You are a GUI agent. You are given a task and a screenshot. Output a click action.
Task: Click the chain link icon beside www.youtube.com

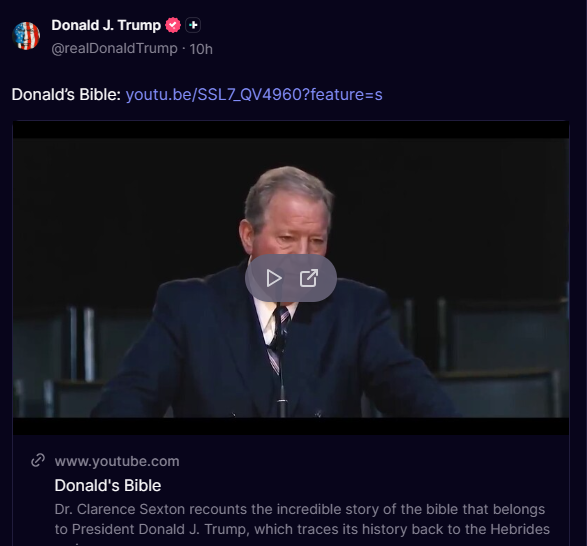pyautogui.click(x=38, y=460)
